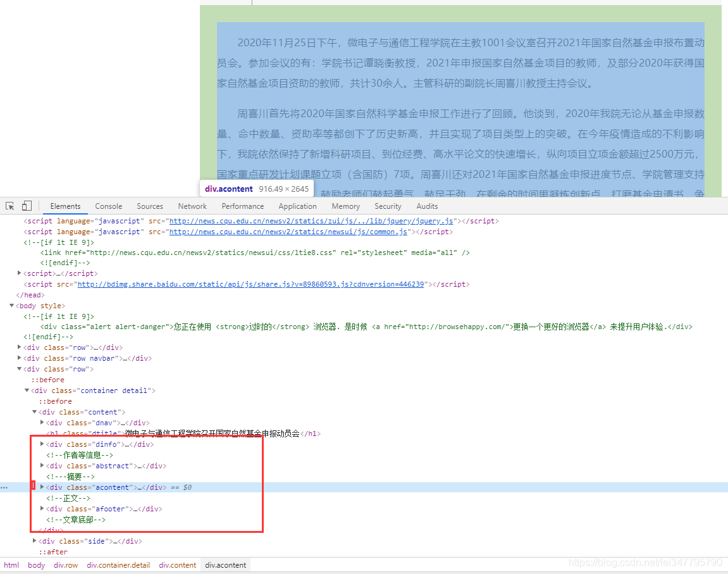Switch to the Sources tab
The image size is (728, 574).
tap(150, 206)
